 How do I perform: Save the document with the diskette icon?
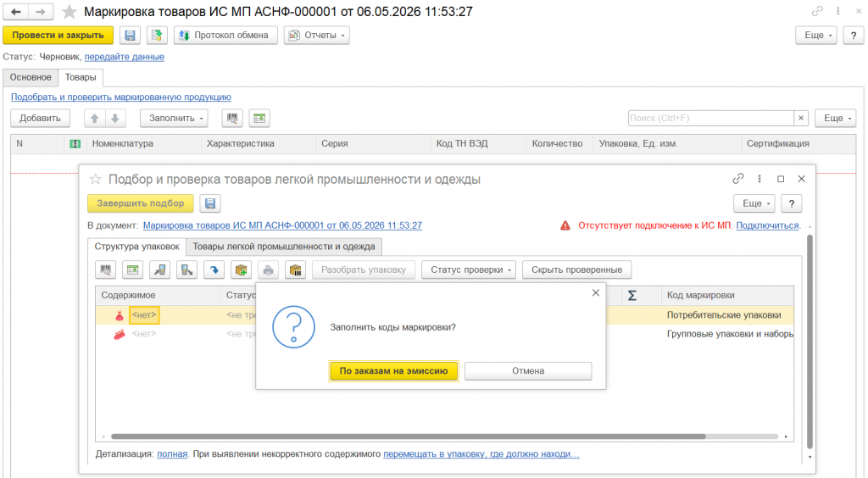[x=130, y=36]
